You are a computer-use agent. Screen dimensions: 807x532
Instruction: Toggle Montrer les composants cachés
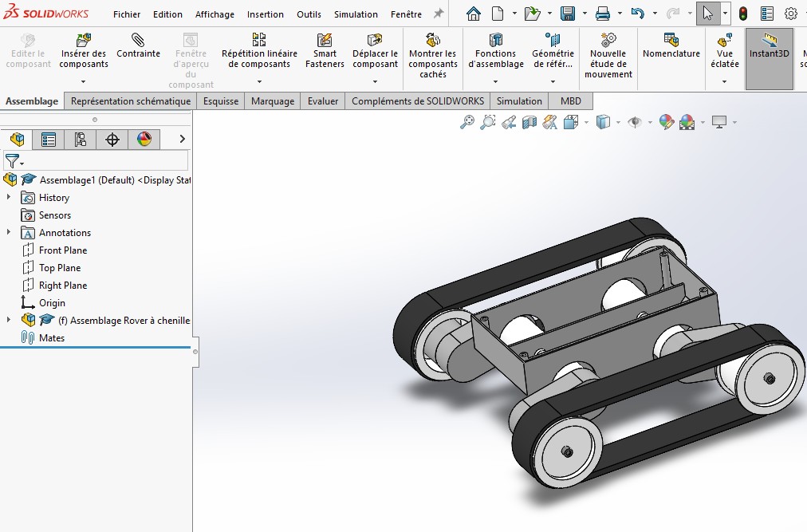click(x=433, y=56)
